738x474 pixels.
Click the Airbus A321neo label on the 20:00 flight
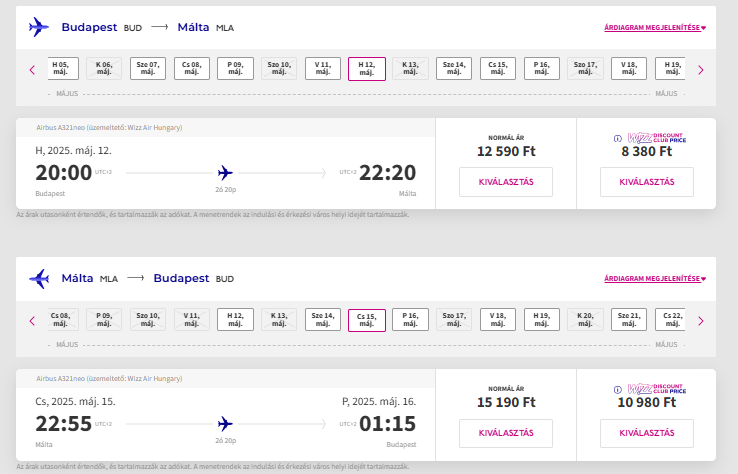pos(109,128)
